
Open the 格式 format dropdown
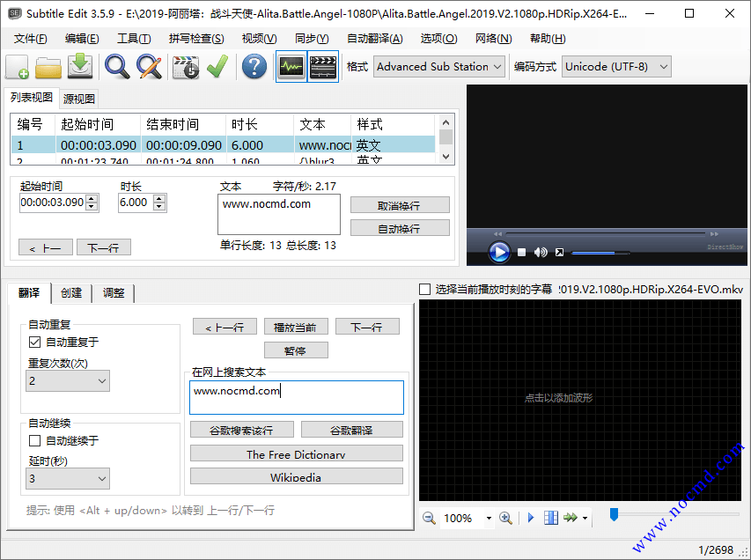click(497, 66)
